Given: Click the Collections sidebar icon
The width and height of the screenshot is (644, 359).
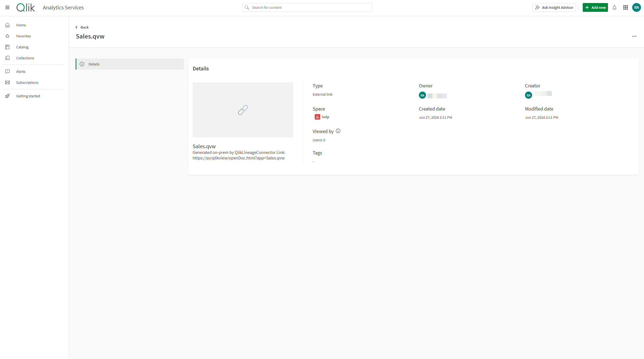Looking at the screenshot, I should tap(8, 58).
